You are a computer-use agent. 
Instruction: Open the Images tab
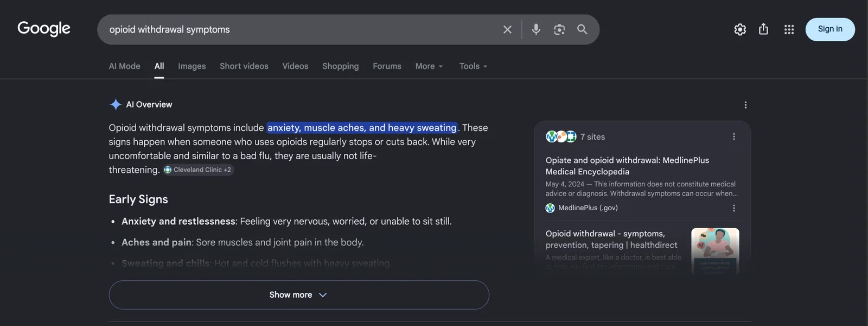click(192, 66)
